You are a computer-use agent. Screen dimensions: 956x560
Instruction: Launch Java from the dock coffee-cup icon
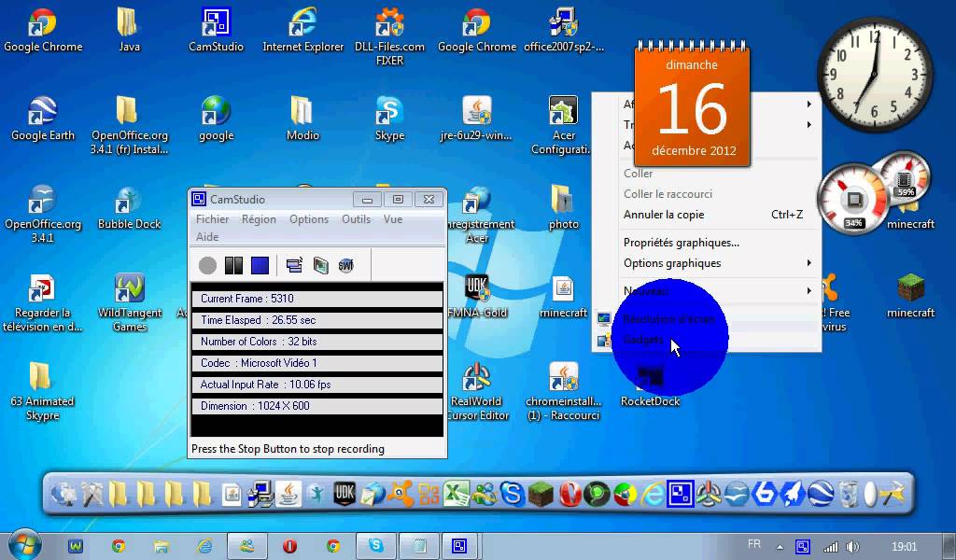point(288,494)
